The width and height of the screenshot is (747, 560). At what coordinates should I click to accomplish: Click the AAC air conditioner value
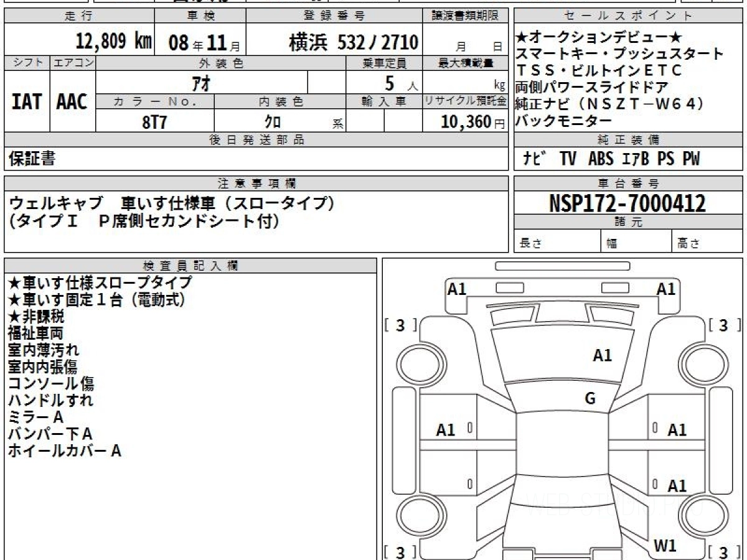(72, 102)
